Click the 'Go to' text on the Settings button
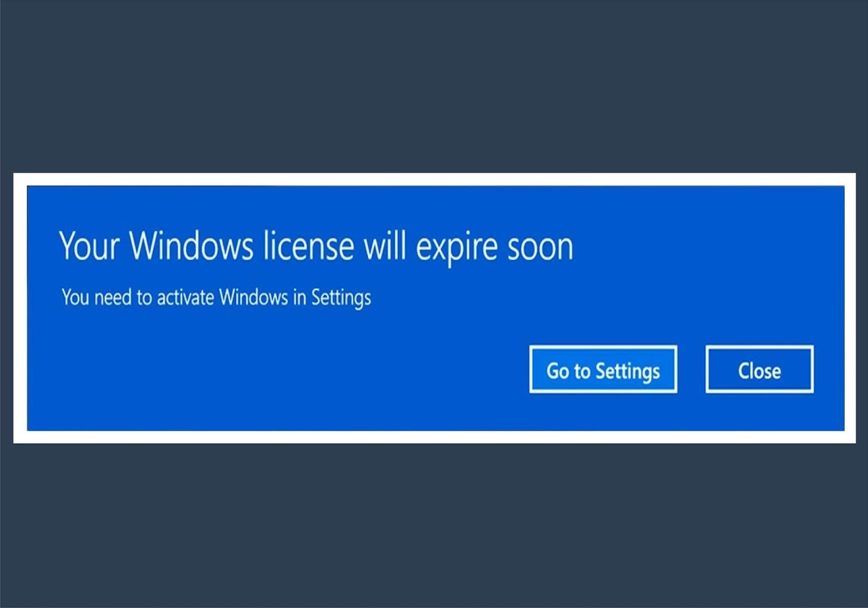Viewport: 868px width, 608px height. click(x=568, y=371)
